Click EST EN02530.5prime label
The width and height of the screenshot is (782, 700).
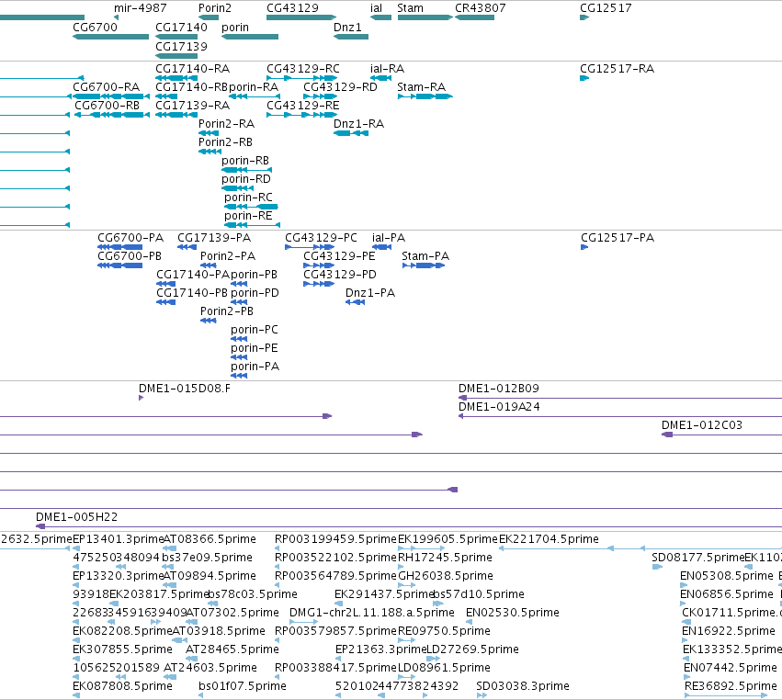[x=512, y=614]
